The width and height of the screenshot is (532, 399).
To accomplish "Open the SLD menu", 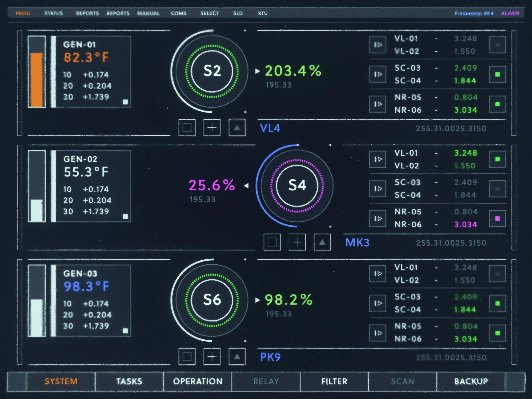I will click(x=238, y=13).
